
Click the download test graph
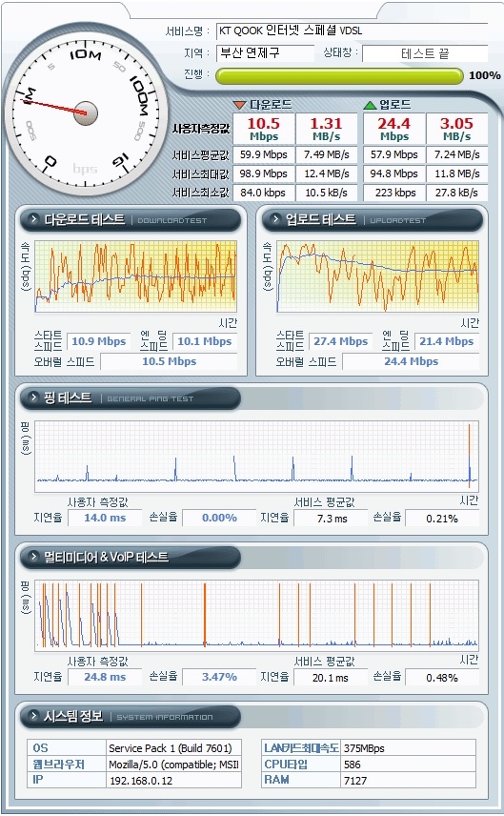tap(135, 275)
